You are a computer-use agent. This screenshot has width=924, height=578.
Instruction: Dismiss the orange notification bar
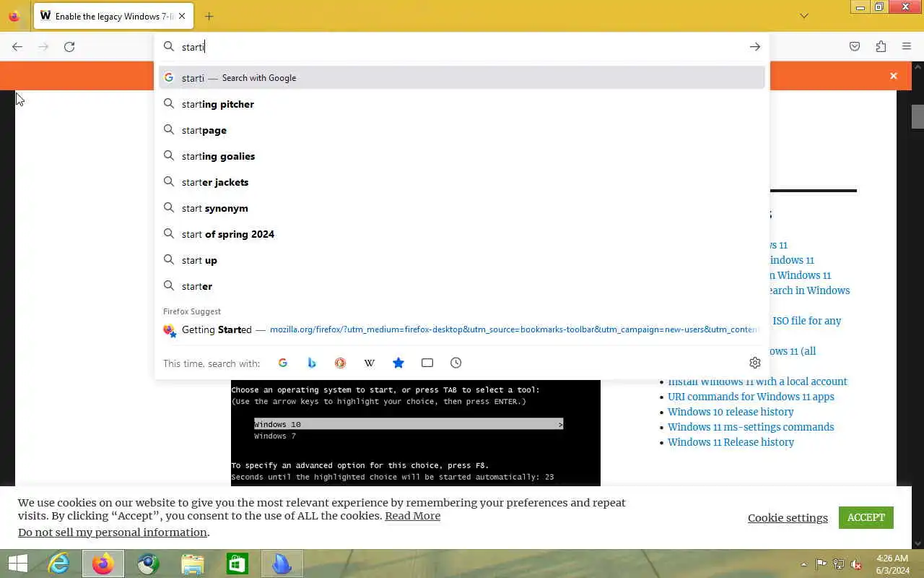point(894,76)
